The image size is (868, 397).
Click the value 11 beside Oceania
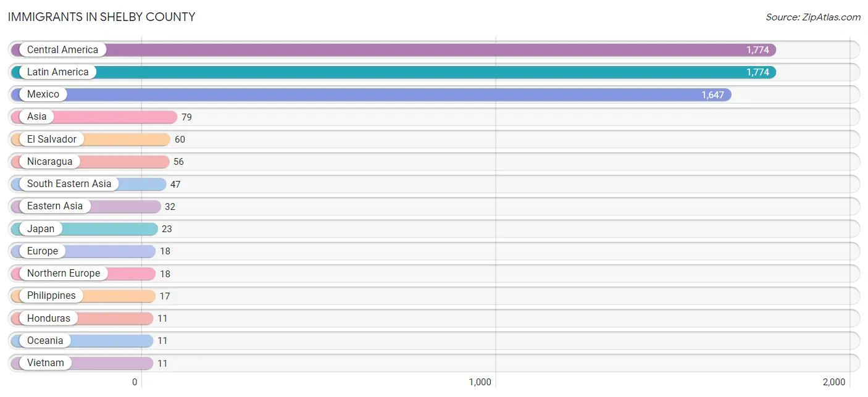point(162,341)
